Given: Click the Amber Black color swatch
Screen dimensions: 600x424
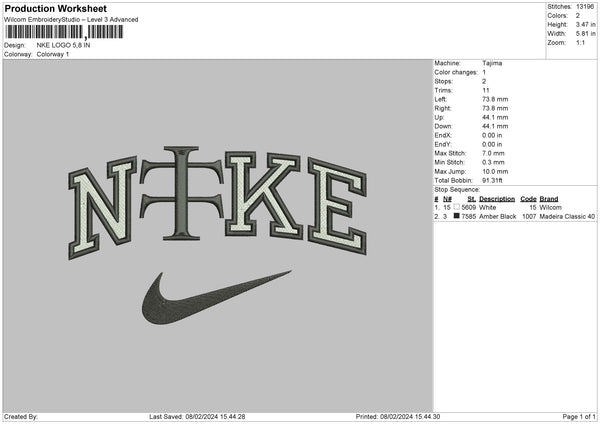Looking at the screenshot, I should (x=456, y=216).
